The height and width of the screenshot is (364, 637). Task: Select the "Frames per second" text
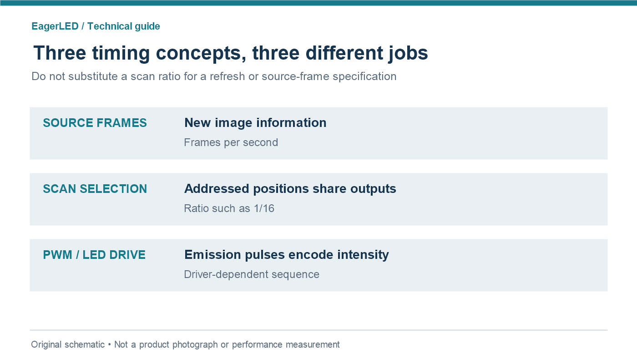[x=231, y=142]
